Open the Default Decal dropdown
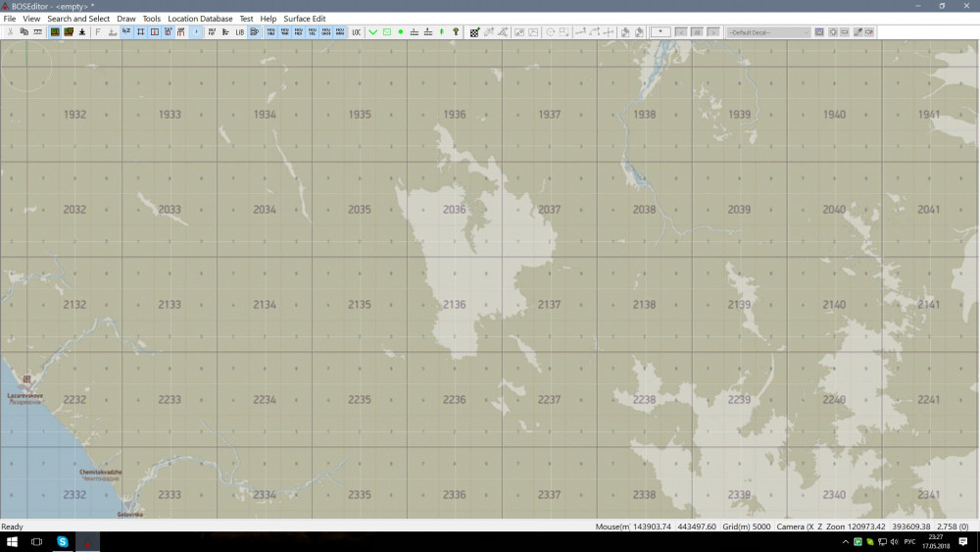The width and height of the screenshot is (980, 552). pyautogui.click(x=768, y=32)
